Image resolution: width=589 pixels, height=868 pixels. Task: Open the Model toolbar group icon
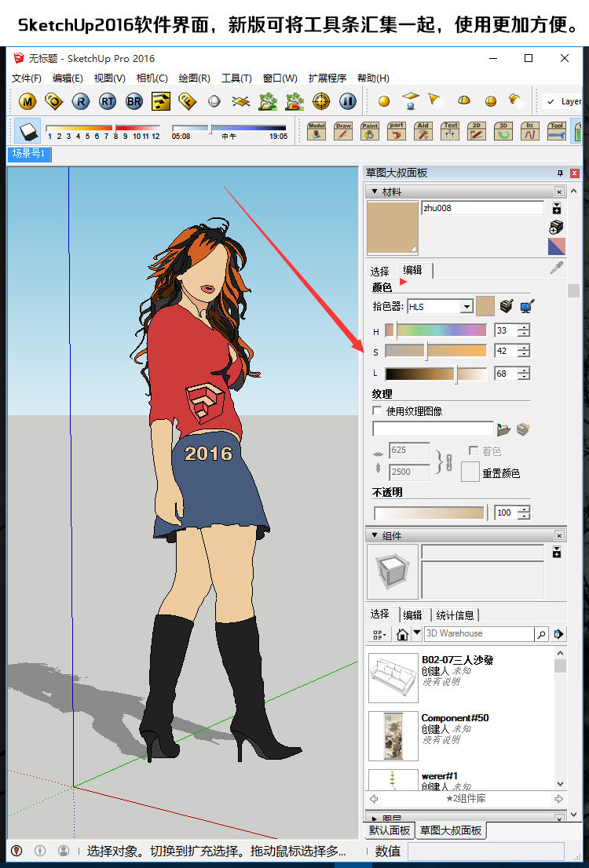coord(316,131)
